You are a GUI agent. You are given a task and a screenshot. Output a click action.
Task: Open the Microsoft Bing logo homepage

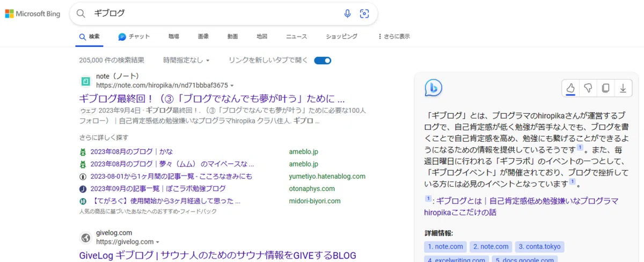[x=33, y=13]
